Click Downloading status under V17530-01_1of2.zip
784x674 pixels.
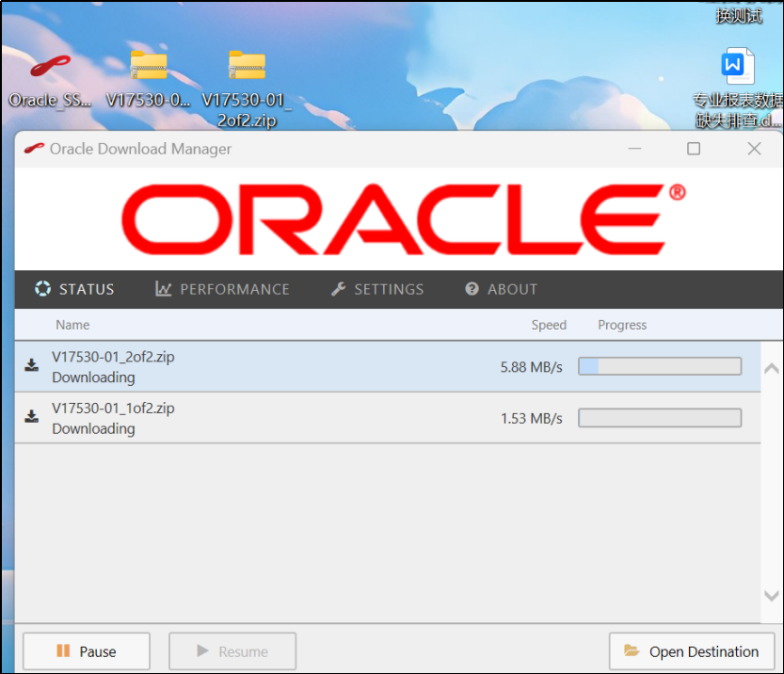click(93, 429)
